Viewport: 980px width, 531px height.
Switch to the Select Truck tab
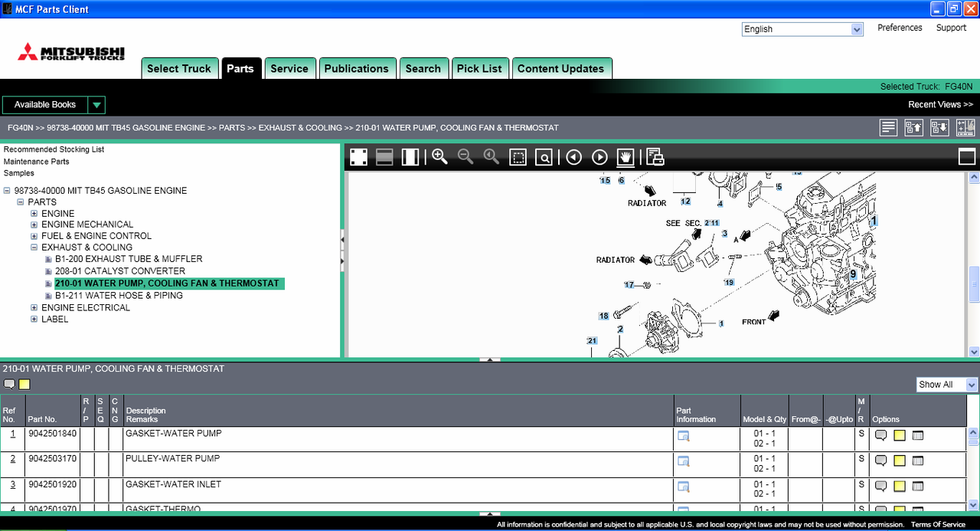(x=179, y=68)
